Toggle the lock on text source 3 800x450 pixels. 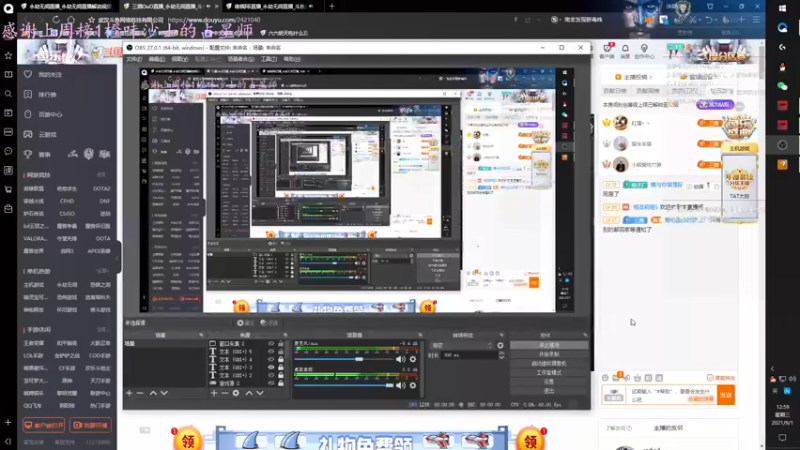point(281,367)
